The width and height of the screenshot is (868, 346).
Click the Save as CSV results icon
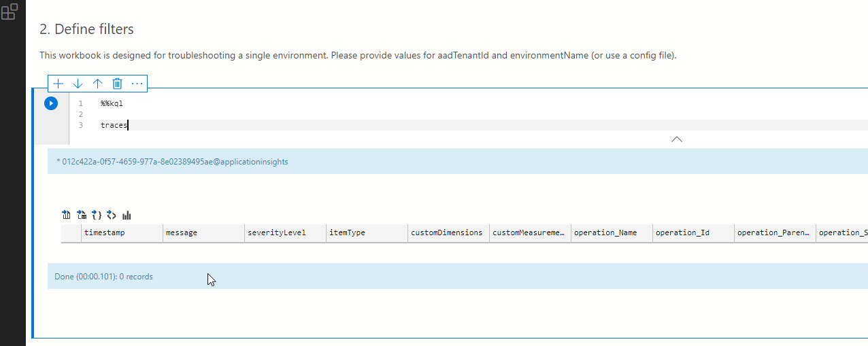coord(66,215)
